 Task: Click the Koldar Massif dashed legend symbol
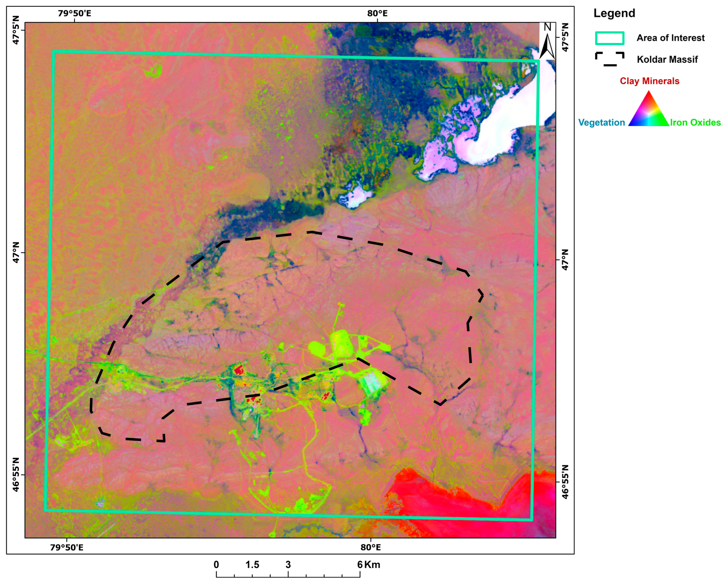(x=609, y=59)
